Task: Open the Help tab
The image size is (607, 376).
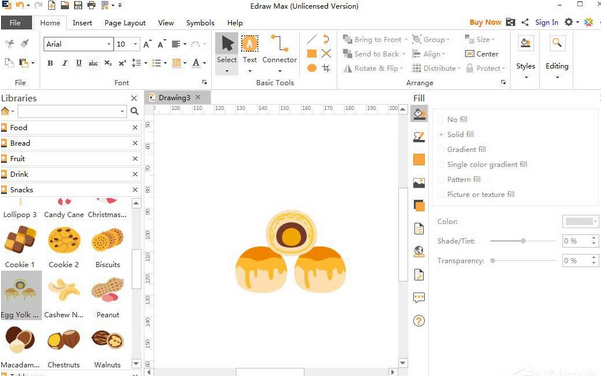Action: (235, 23)
